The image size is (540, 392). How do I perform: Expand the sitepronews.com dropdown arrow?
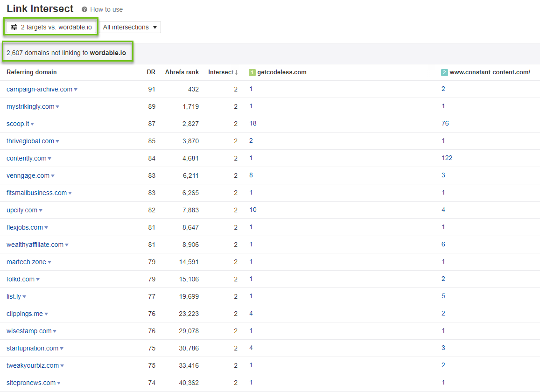59,383
